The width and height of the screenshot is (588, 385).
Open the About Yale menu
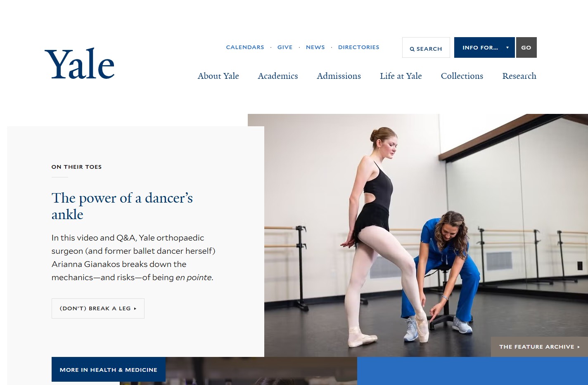(x=218, y=76)
